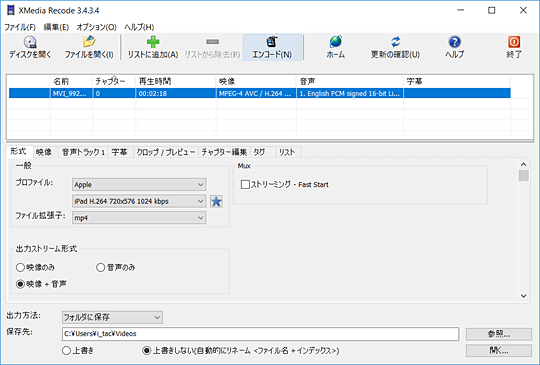Screen dimensions: 540x365
Task: Click the 開く... button
Action: [x=499, y=351]
